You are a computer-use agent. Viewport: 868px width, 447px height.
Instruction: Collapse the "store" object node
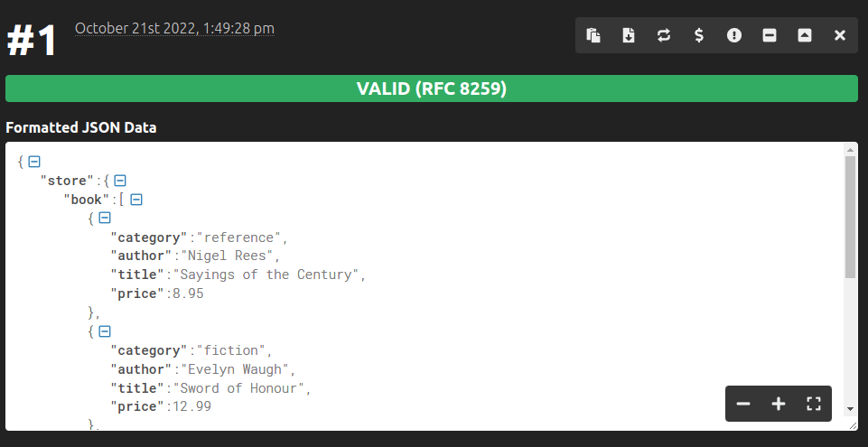[119, 181]
